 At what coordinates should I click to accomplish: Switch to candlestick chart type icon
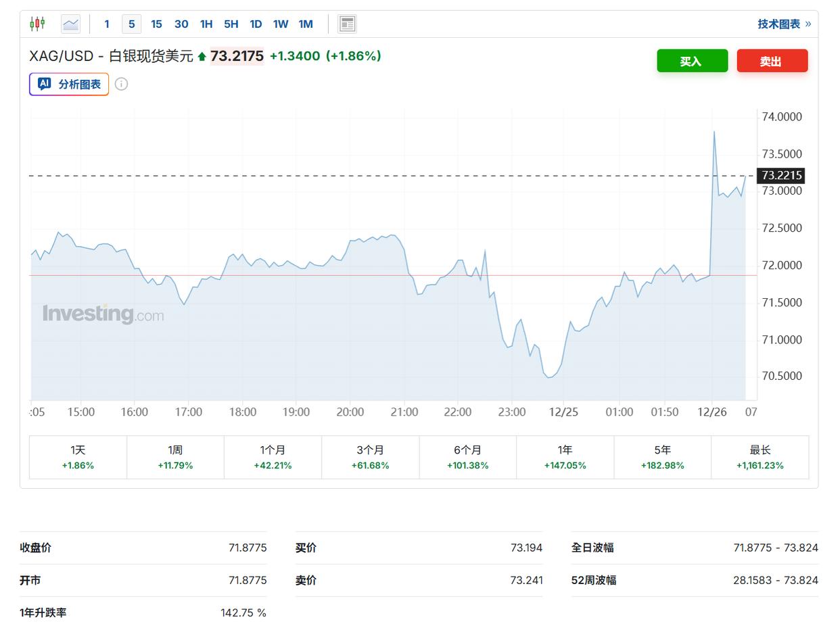37,24
